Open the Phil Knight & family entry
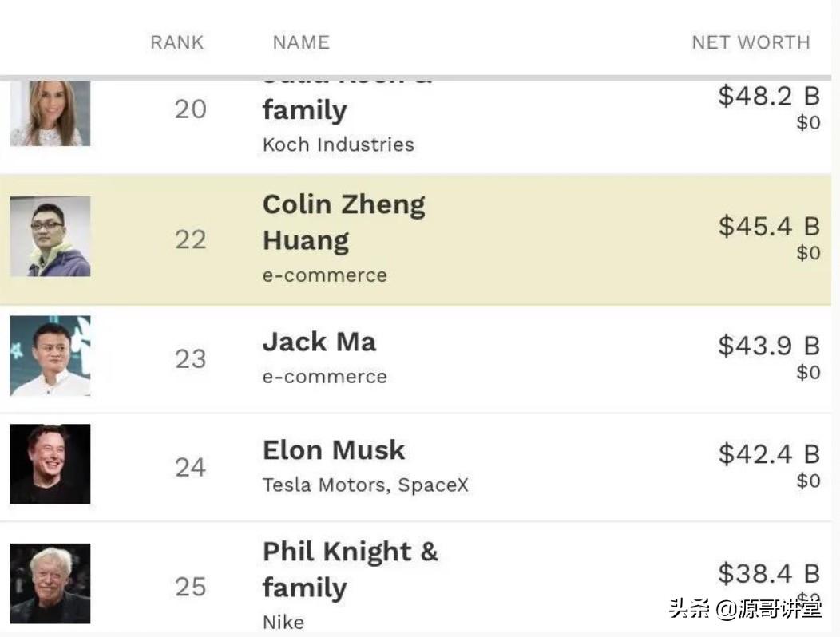This screenshot has height=637, width=840. pyautogui.click(x=350, y=569)
